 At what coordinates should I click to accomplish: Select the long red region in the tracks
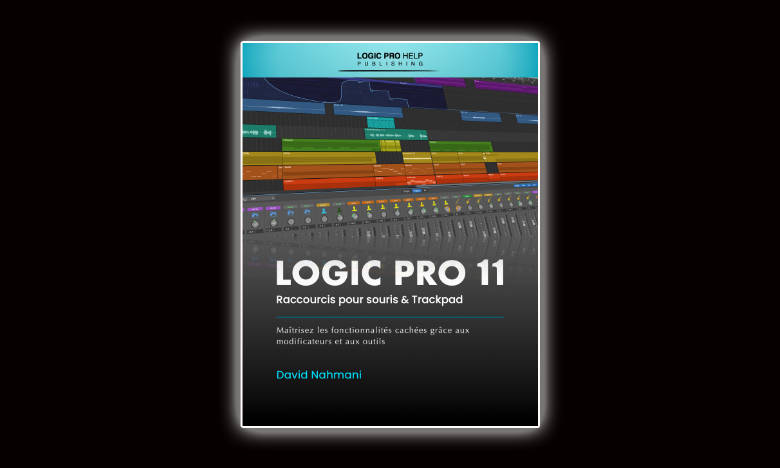pos(330,184)
